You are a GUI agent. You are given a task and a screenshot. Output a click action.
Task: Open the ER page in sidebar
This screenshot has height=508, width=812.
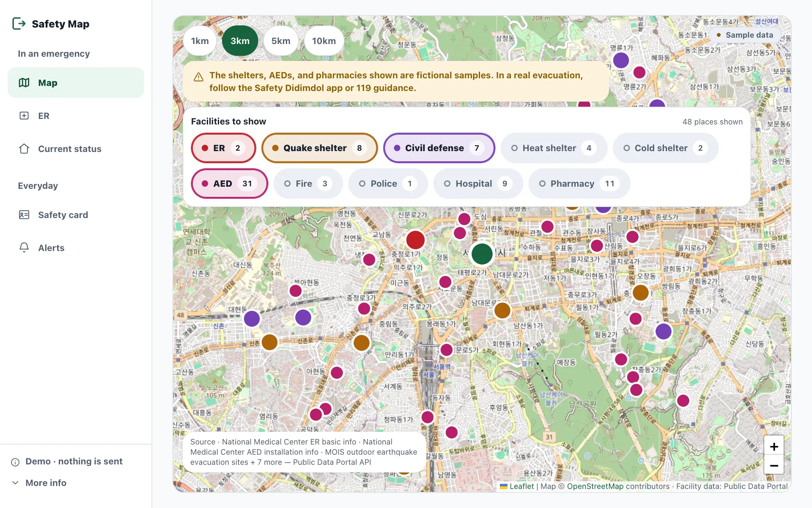76,116
